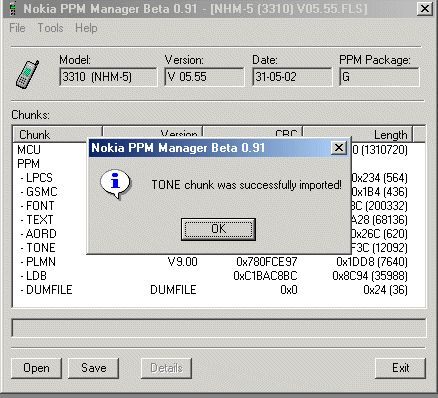Open the File menu
438x398 pixels.
pyautogui.click(x=17, y=28)
